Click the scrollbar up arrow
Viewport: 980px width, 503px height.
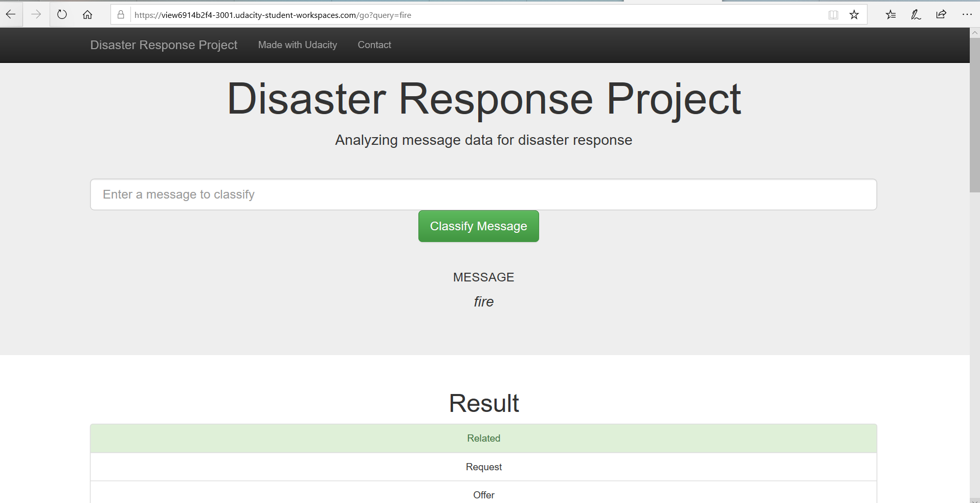pyautogui.click(x=975, y=32)
